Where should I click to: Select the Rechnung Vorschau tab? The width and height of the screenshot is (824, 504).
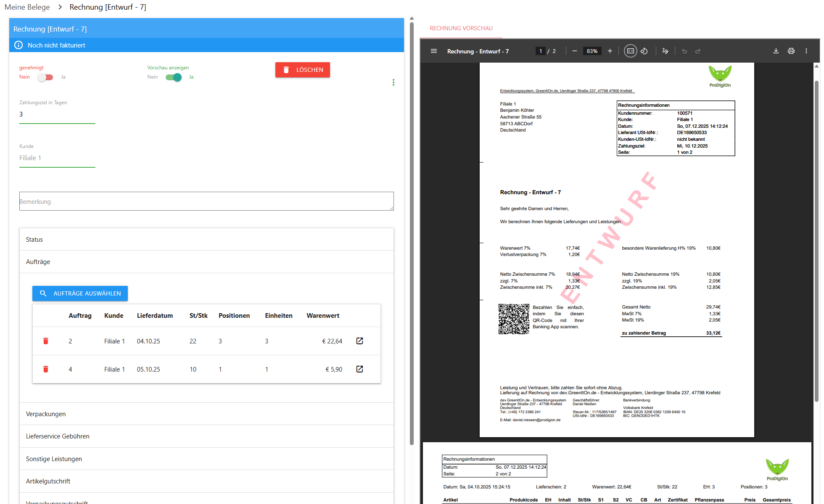[461, 28]
